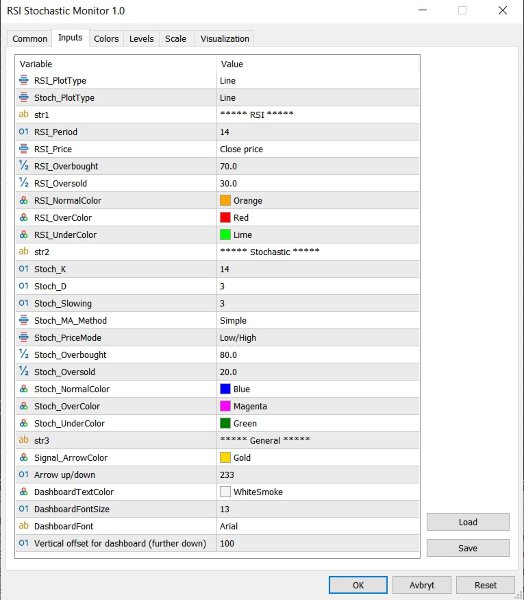
Task: Click the fraction icon beside RSI_Overbought
Action: (24, 166)
